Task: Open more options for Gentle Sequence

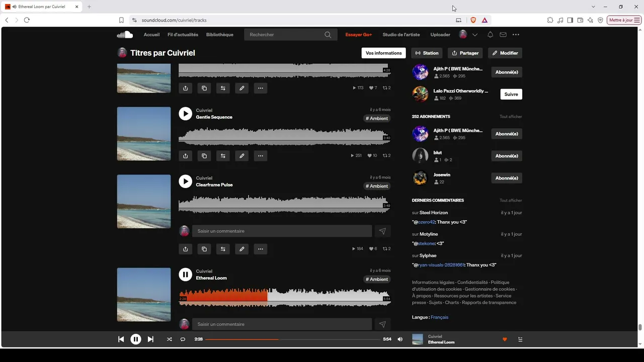Action: coord(261,156)
